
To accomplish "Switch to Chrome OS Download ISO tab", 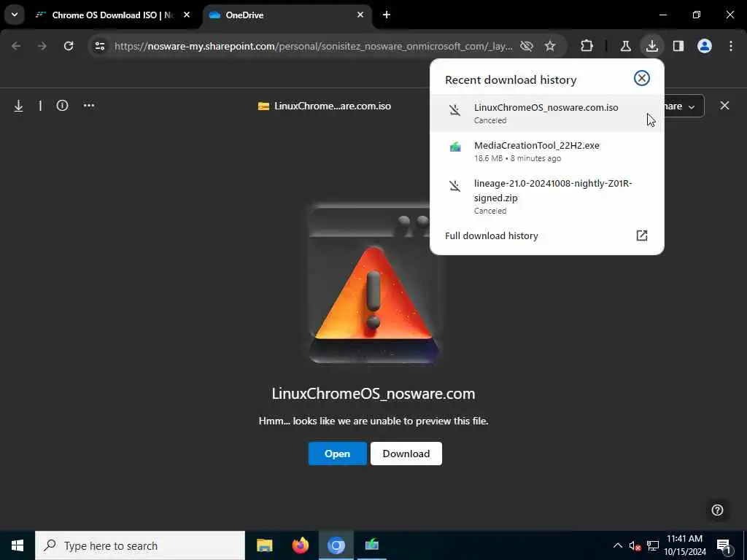I will point(113,15).
